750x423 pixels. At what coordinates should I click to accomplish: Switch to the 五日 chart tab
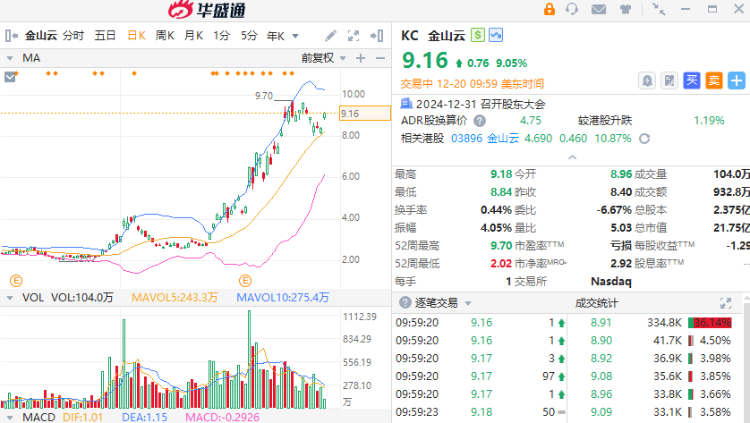[x=105, y=35]
